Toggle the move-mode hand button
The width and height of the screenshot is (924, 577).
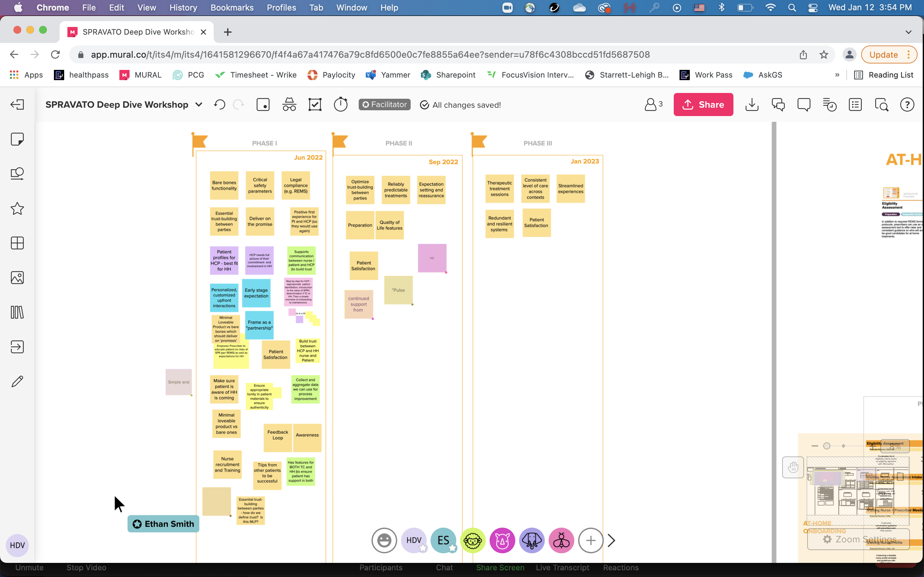(793, 467)
